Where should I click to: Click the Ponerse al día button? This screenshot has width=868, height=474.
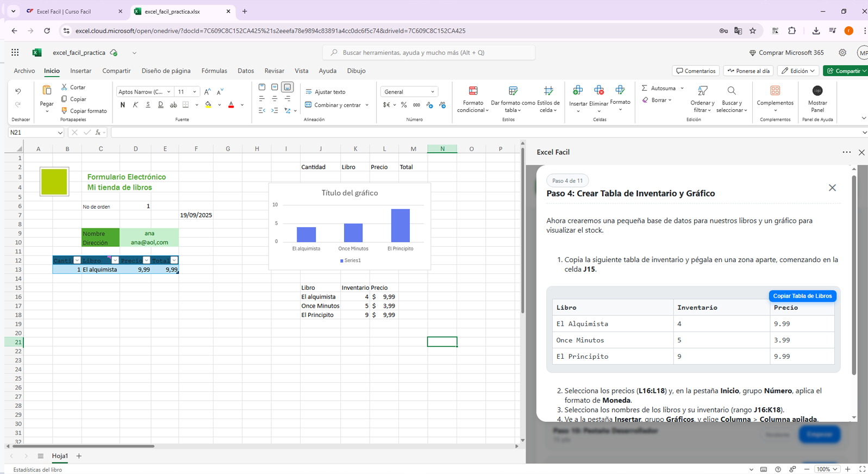[748, 71]
